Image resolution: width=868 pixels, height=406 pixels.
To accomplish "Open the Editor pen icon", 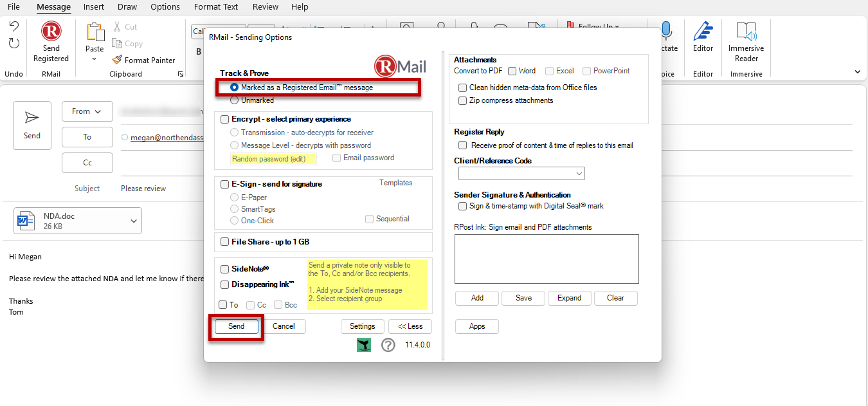I will click(x=703, y=31).
